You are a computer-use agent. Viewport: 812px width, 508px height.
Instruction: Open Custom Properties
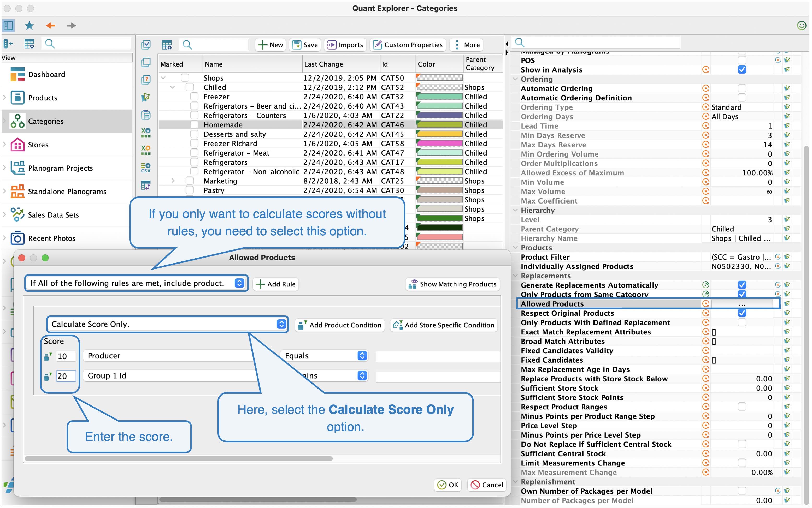point(408,45)
